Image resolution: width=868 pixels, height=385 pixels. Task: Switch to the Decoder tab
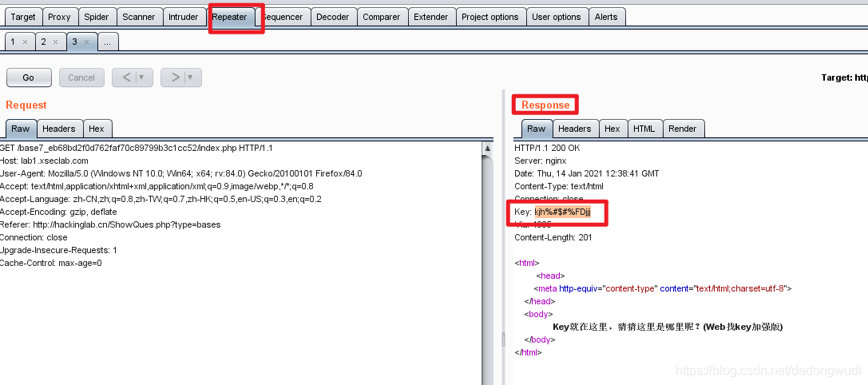(333, 17)
